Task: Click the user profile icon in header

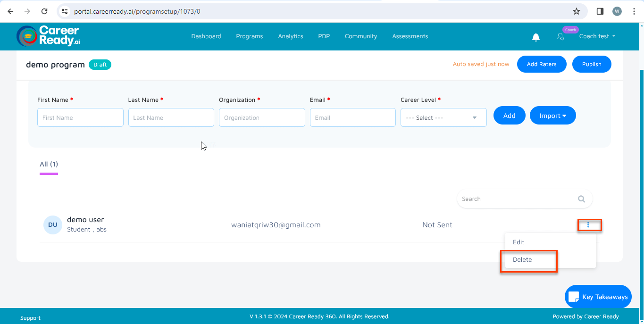Action: [560, 37]
